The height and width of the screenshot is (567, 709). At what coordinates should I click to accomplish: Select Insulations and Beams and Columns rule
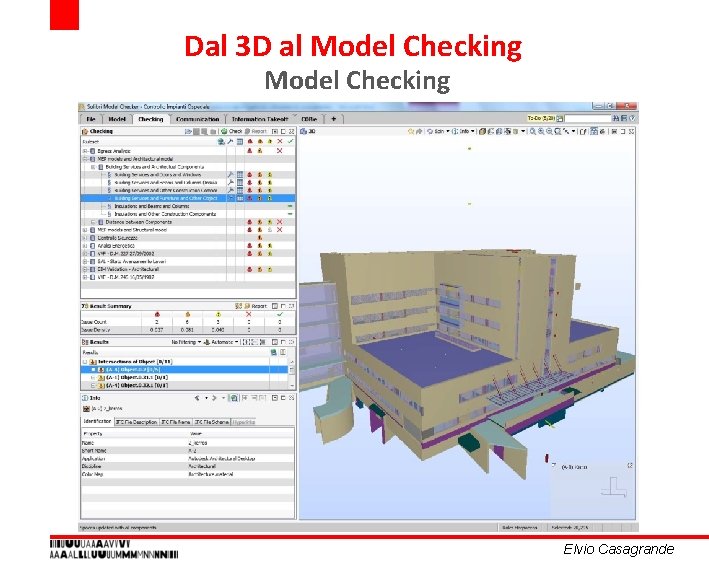pyautogui.click(x=151, y=206)
